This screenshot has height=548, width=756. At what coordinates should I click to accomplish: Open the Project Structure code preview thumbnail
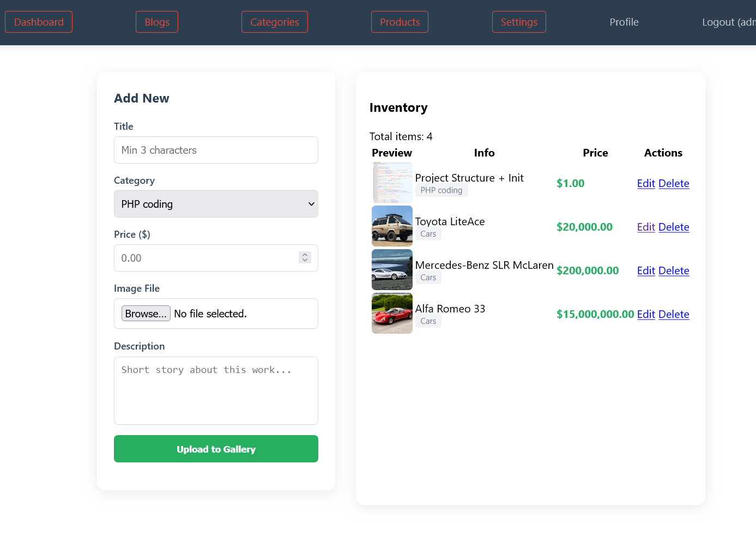click(392, 183)
